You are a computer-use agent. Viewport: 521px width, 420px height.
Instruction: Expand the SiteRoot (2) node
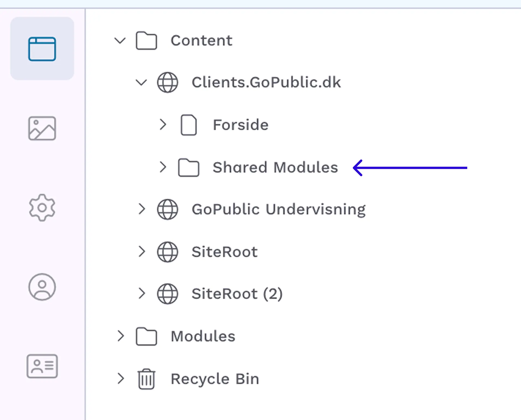141,293
